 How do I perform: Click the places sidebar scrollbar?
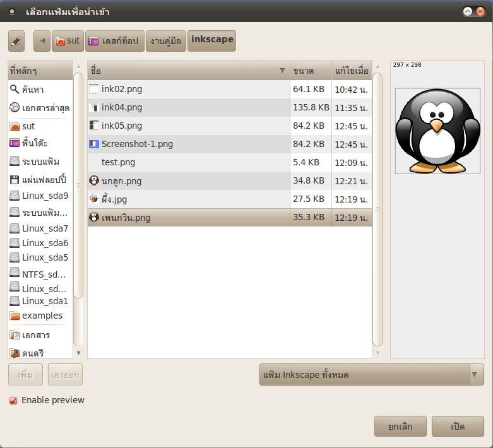point(78,185)
